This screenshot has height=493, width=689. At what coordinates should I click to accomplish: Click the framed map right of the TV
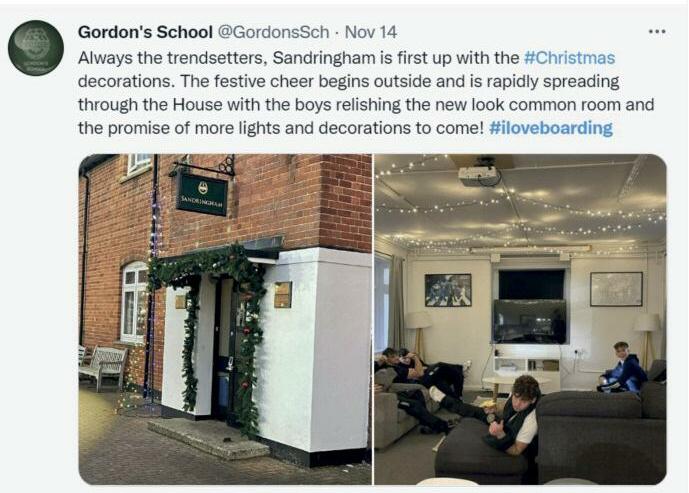pos(616,289)
